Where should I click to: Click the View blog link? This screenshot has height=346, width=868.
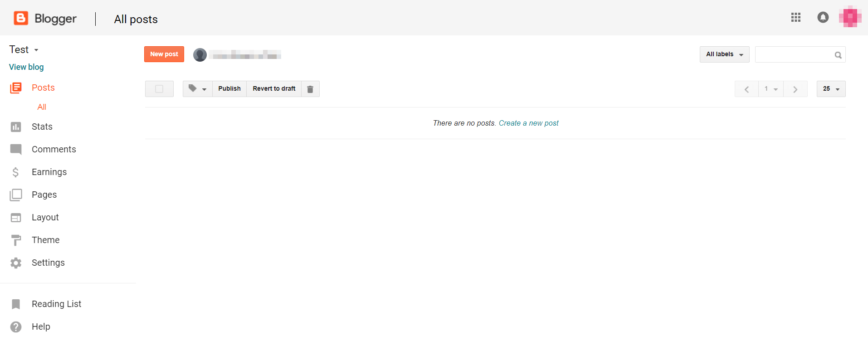26,67
